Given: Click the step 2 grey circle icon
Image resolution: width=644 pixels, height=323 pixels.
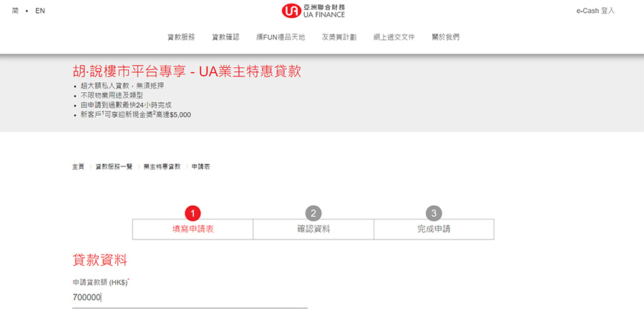Looking at the screenshot, I should pos(313,214).
